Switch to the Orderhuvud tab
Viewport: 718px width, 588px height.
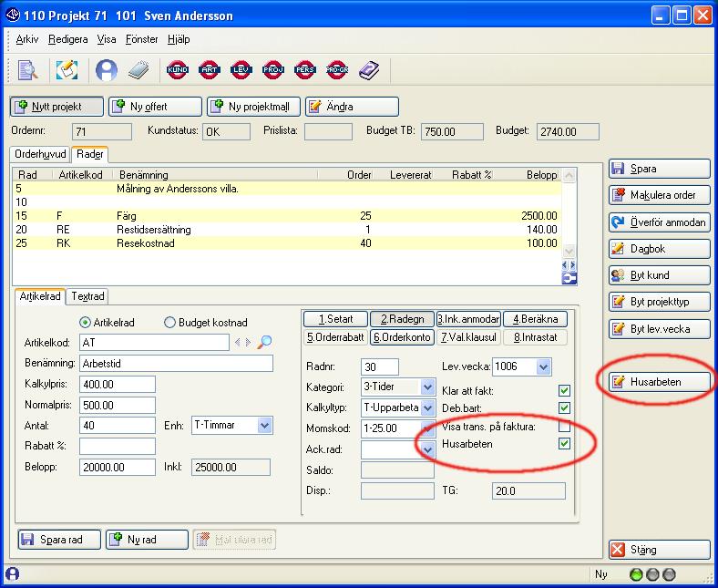[x=40, y=154]
